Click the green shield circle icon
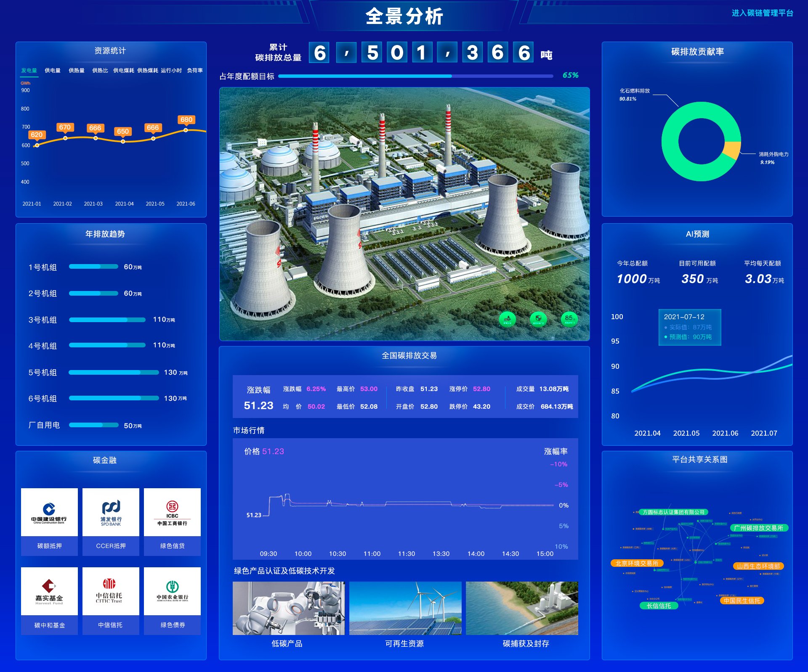The width and height of the screenshot is (808, 672). coord(538,319)
